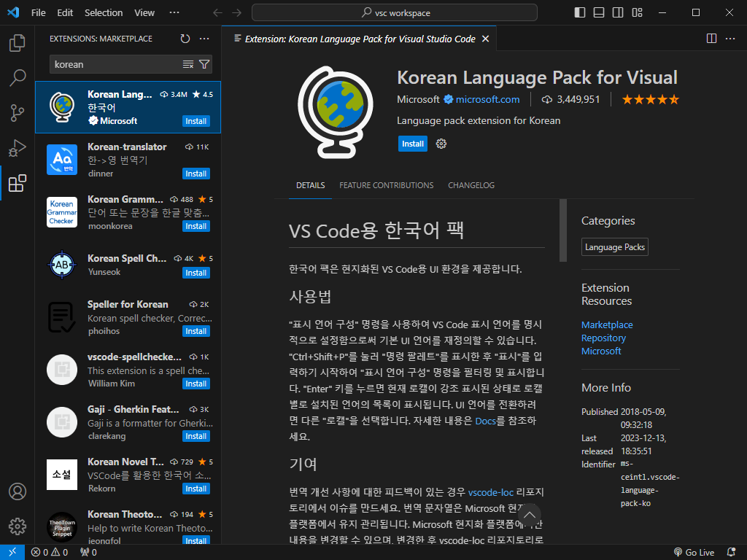The height and width of the screenshot is (560, 747).
Task: Open the Search view in activity bar
Action: coord(18,77)
